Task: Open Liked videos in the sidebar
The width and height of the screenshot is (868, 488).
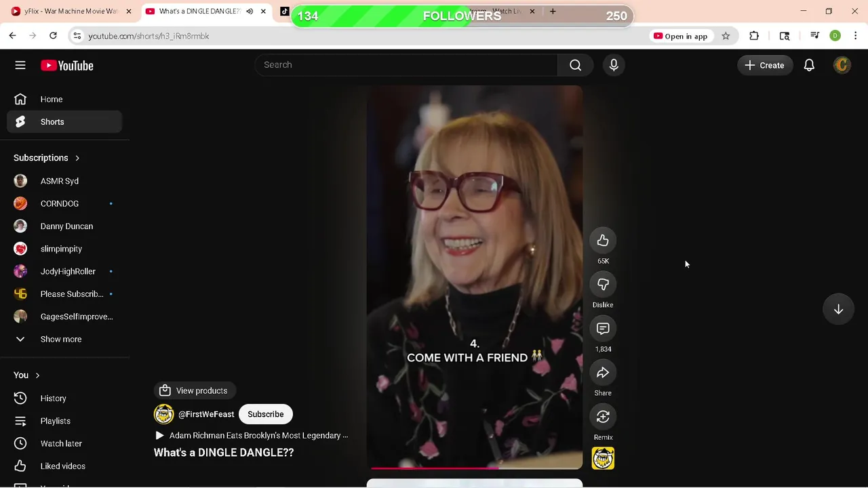Action: pyautogui.click(x=64, y=466)
